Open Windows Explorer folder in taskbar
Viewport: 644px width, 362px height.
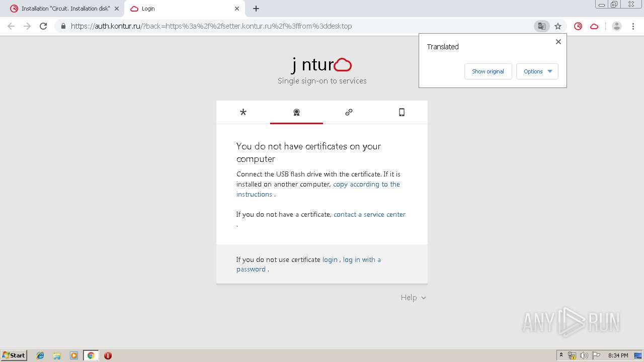[57, 355]
